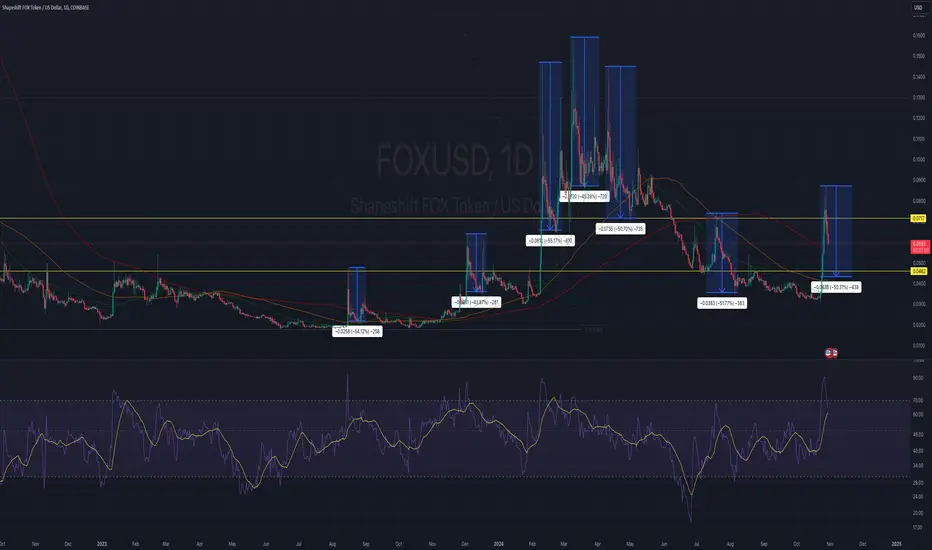Click the measurement label showing −55.17%
This screenshot has height=550, width=932.
(x=550, y=241)
